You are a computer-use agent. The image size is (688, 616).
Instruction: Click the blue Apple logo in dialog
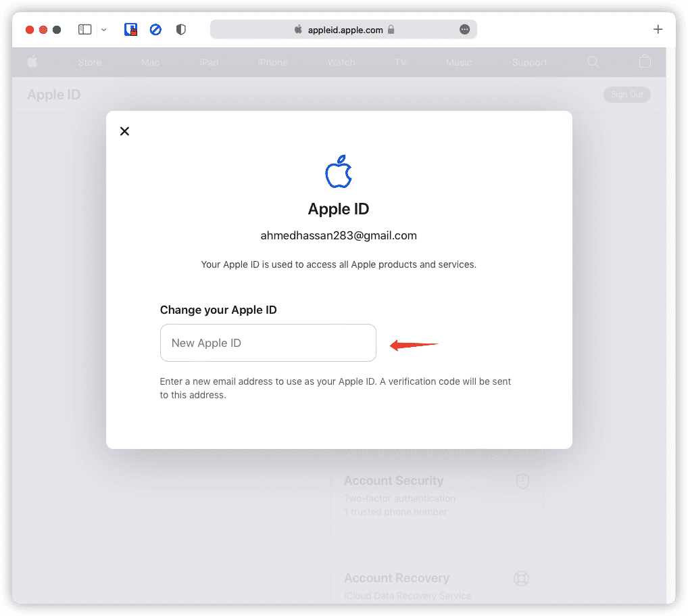pos(339,172)
